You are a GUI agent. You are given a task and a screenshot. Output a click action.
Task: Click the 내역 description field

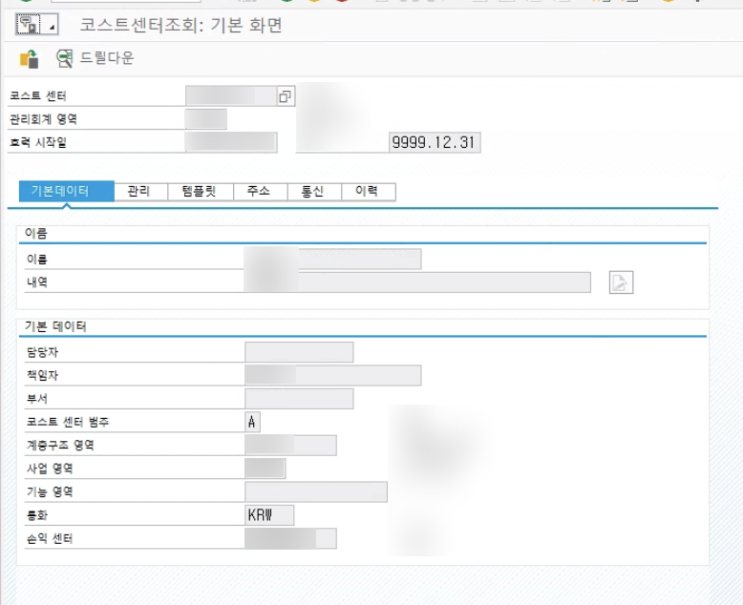pyautogui.click(x=417, y=282)
